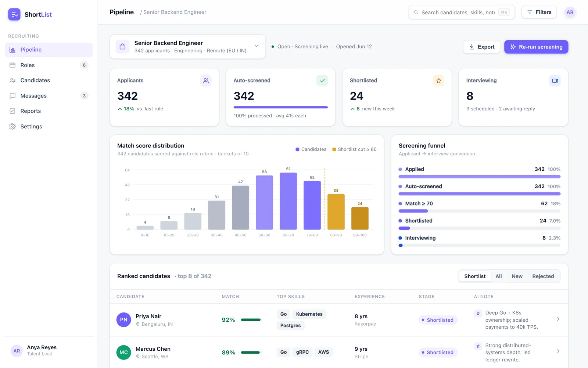Expand Marcus Chen's row chevron
588x368 pixels.
(558, 351)
